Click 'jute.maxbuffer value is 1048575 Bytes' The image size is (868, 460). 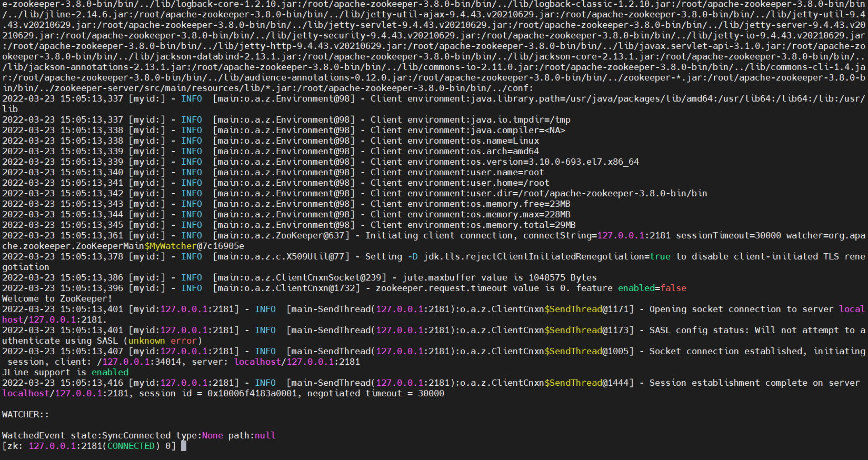500,277
